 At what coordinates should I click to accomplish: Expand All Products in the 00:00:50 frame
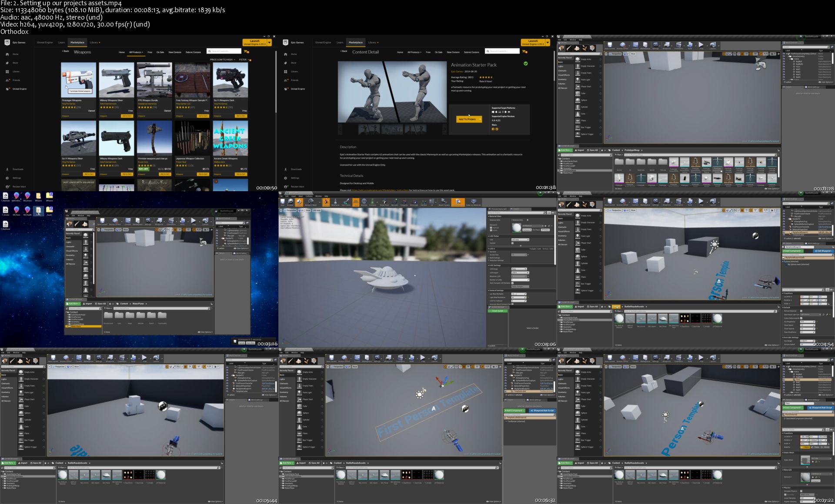[136, 52]
